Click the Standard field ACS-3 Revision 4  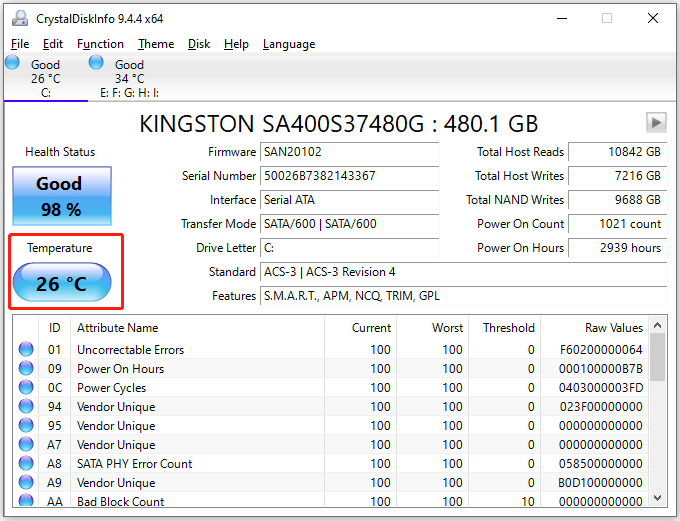click(464, 272)
